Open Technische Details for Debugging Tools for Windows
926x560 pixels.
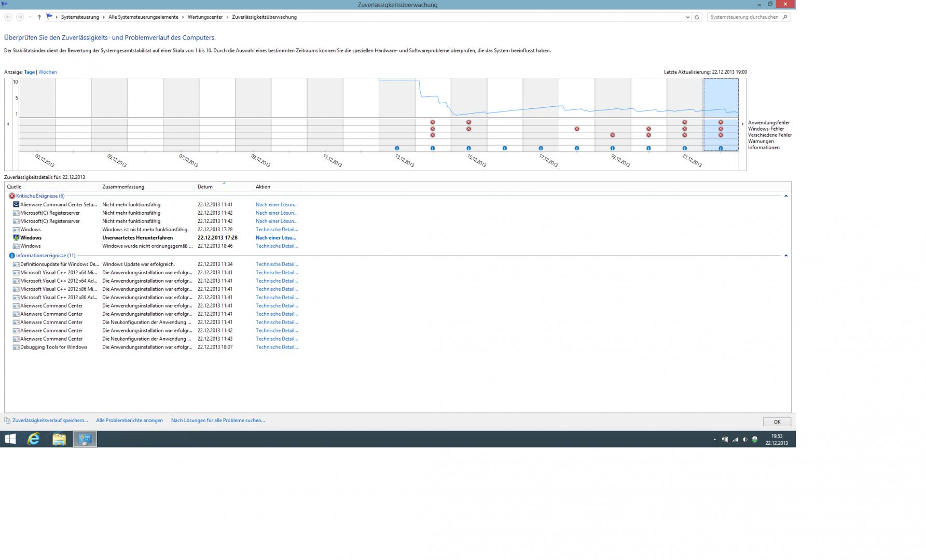[277, 347]
